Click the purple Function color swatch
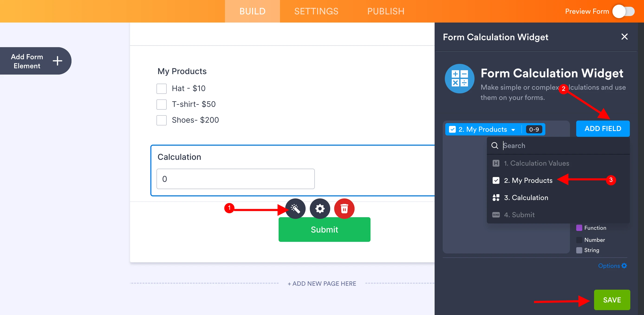 coord(579,228)
